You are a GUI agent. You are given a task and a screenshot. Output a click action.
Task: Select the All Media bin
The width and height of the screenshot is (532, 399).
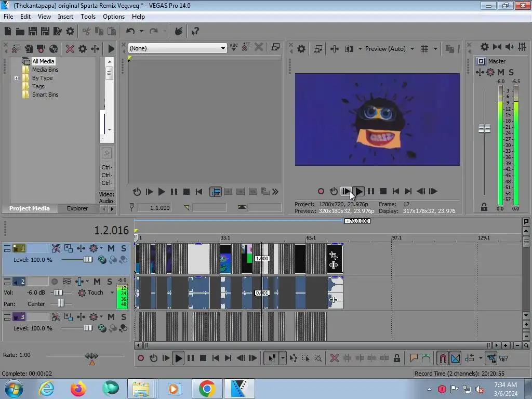click(43, 61)
